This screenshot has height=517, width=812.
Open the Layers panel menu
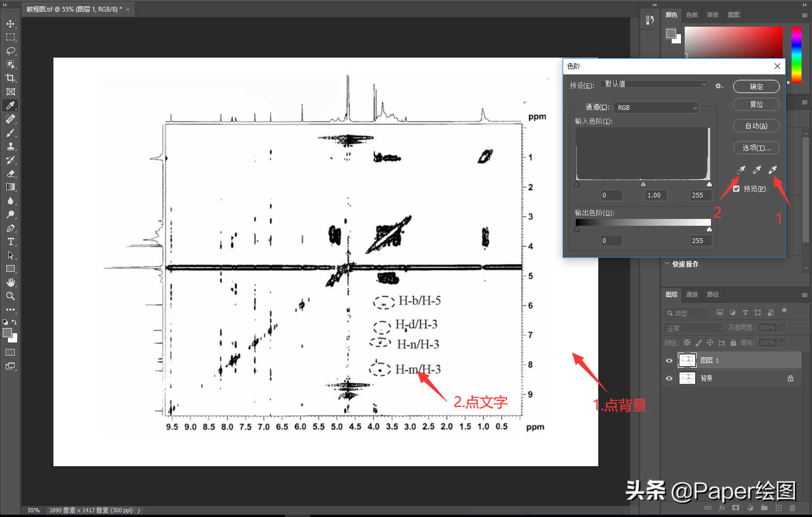[x=805, y=295]
